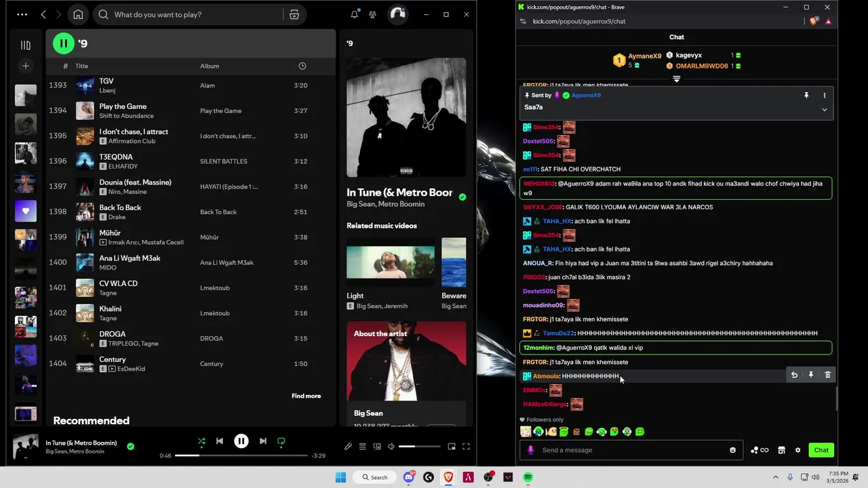Sort tracks by the Title column header
Screen dimensions: 868x488
coord(81,66)
